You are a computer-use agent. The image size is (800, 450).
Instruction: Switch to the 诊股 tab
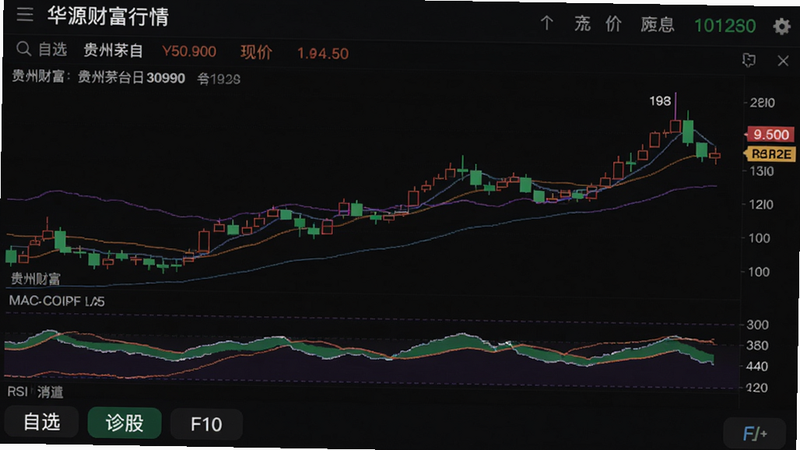tap(124, 423)
